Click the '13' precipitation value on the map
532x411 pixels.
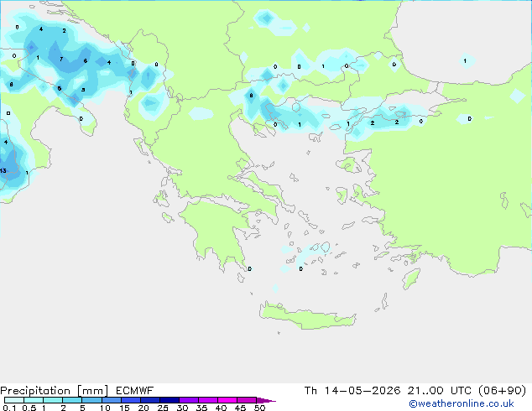[x=3, y=170]
